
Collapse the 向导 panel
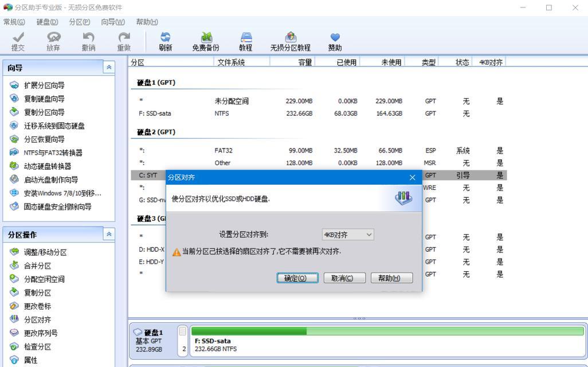point(109,67)
